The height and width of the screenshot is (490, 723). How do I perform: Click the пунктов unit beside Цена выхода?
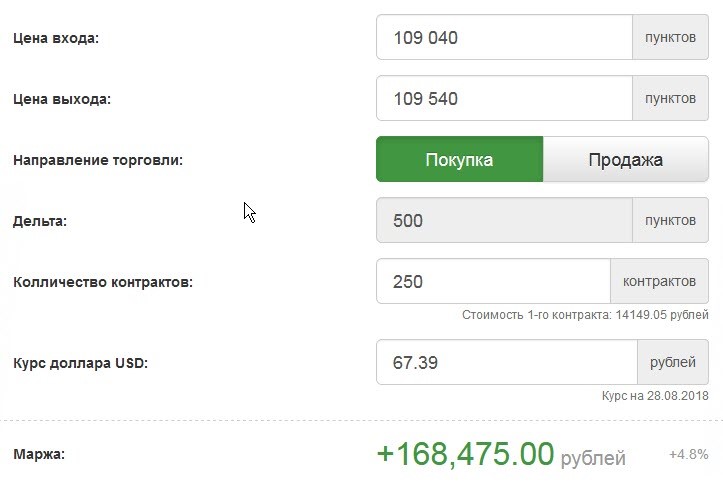[x=670, y=99]
